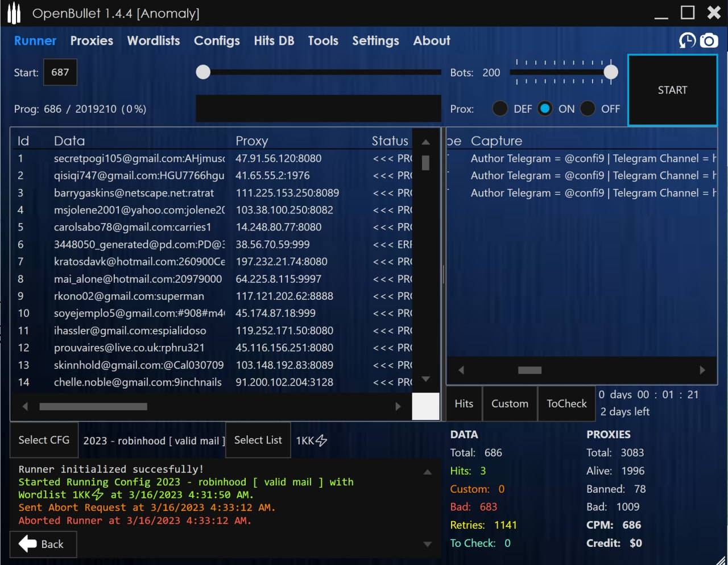This screenshot has height=565, width=728.
Task: Click proxy 47.91.56.120:8080 cell
Action: click(279, 158)
